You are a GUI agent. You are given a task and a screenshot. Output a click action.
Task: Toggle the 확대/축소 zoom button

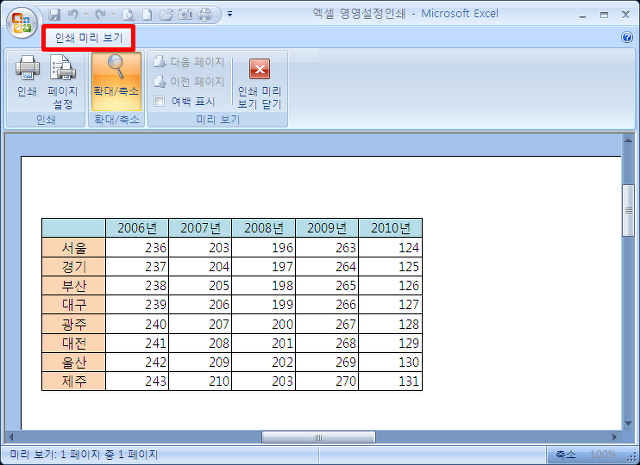pos(116,81)
